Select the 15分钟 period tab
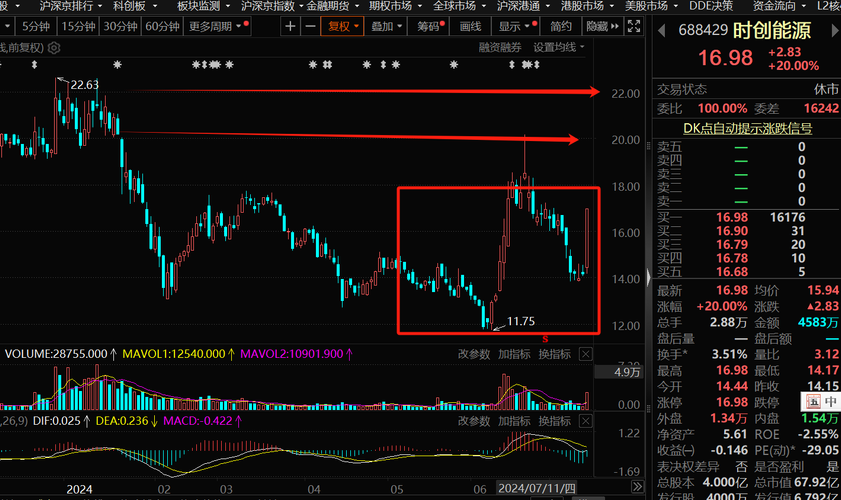The image size is (841, 500). pos(78,26)
